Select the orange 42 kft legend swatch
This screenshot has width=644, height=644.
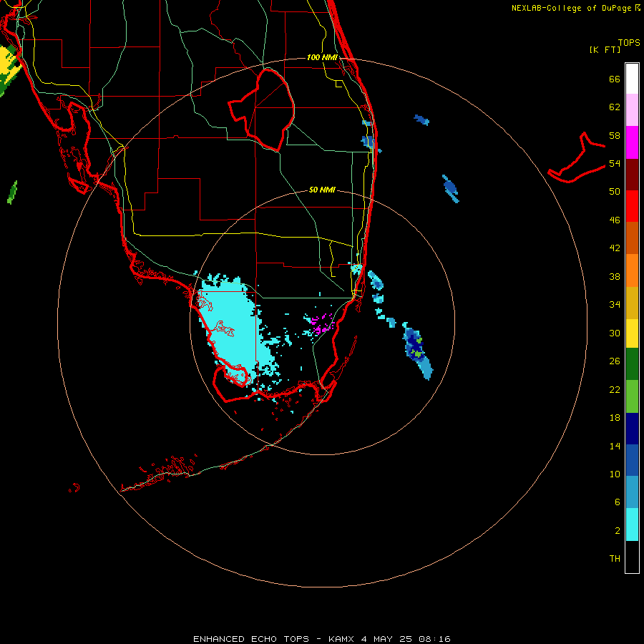pyautogui.click(x=632, y=270)
